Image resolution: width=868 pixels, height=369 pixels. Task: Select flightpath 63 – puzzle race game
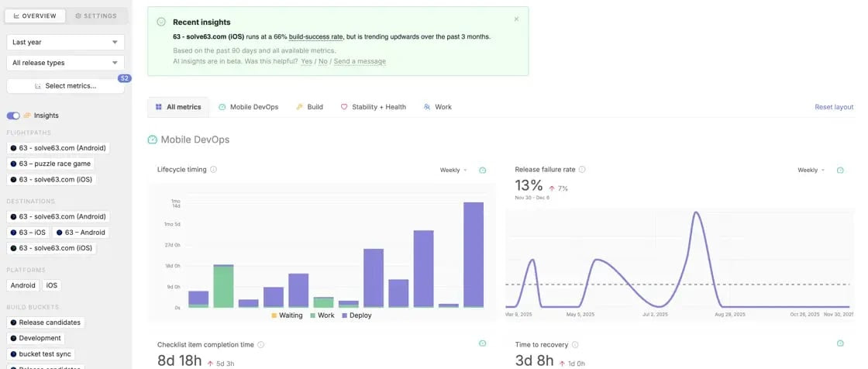pyautogui.click(x=50, y=164)
